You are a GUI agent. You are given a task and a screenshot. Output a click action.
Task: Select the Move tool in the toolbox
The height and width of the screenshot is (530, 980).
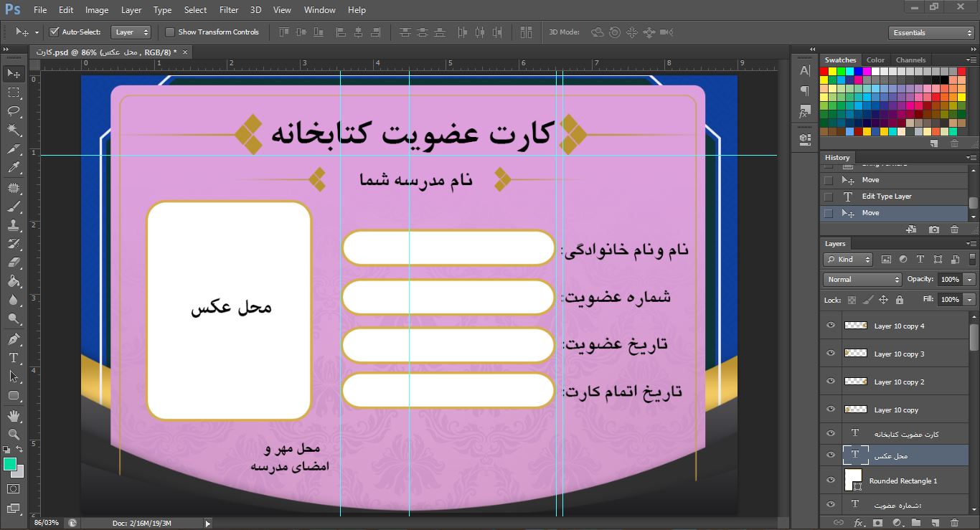point(14,74)
